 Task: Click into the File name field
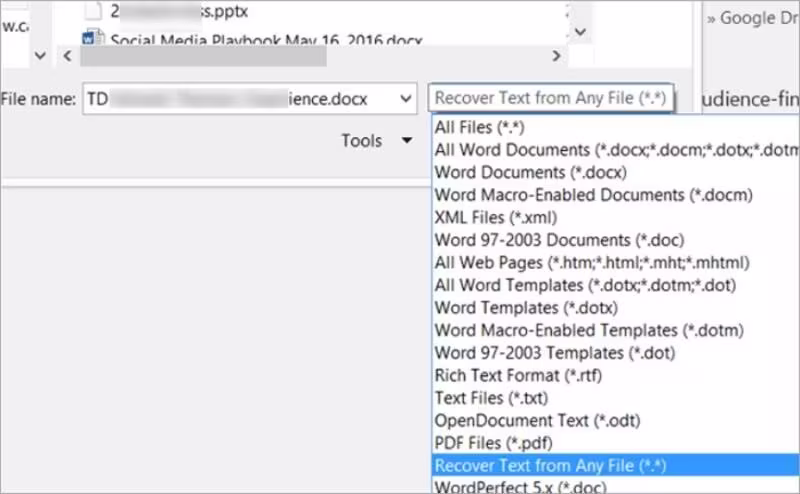[x=249, y=98]
